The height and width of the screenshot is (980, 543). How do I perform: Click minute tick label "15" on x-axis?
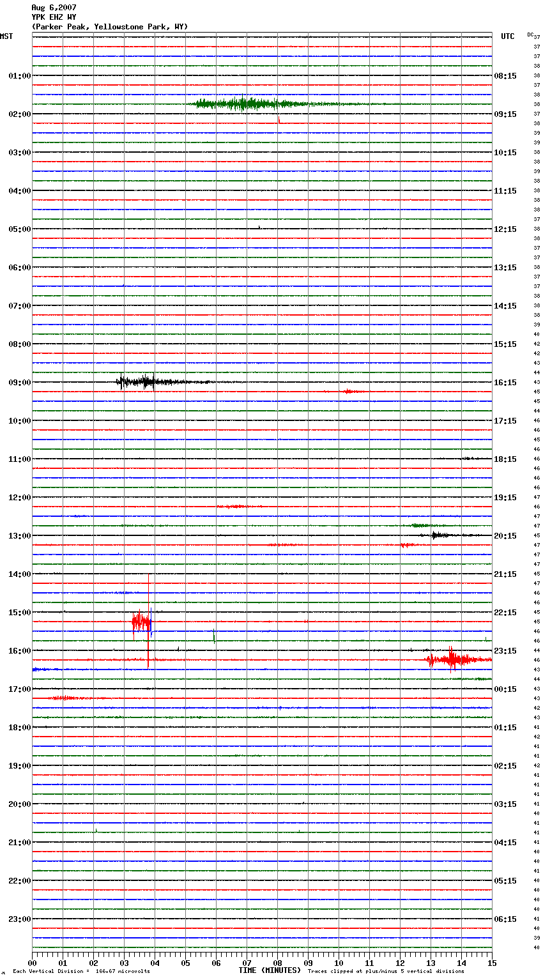point(492,963)
